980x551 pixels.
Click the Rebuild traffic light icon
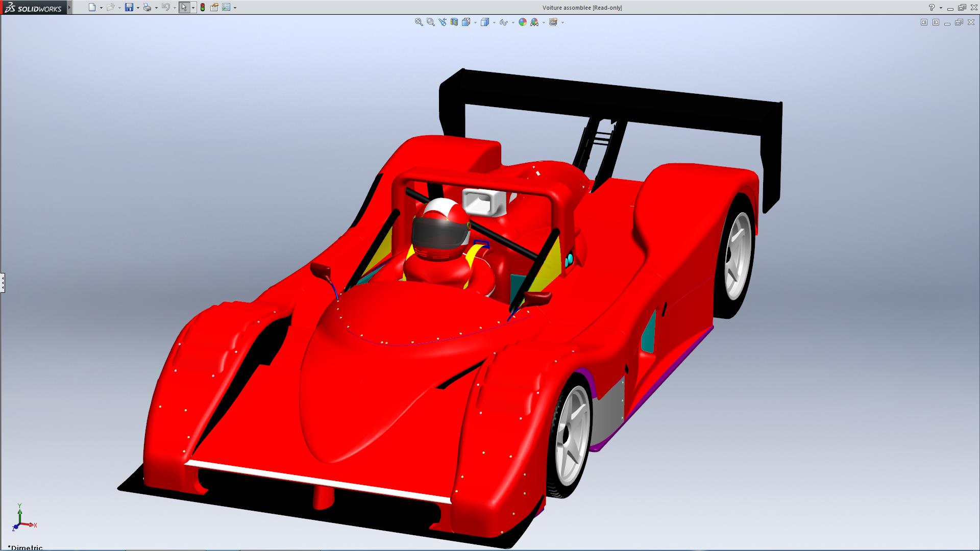coord(203,7)
